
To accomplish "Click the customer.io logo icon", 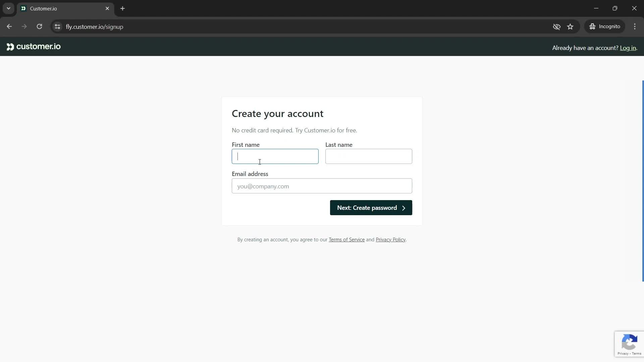I will (10, 47).
